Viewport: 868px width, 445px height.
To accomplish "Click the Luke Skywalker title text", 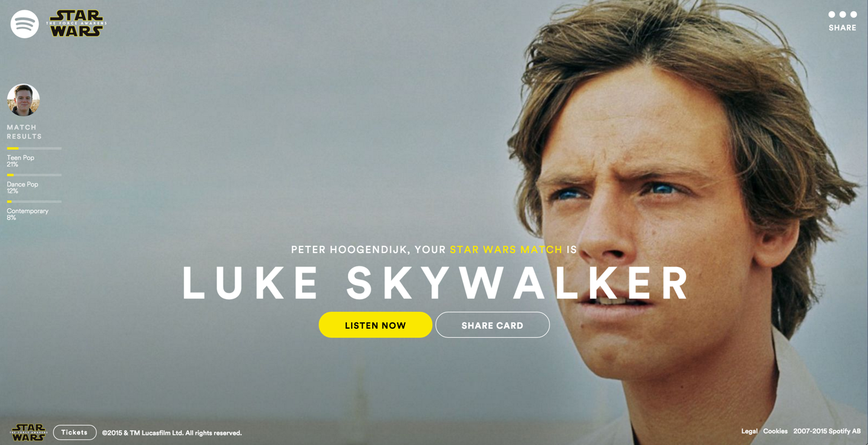I will (x=435, y=283).
